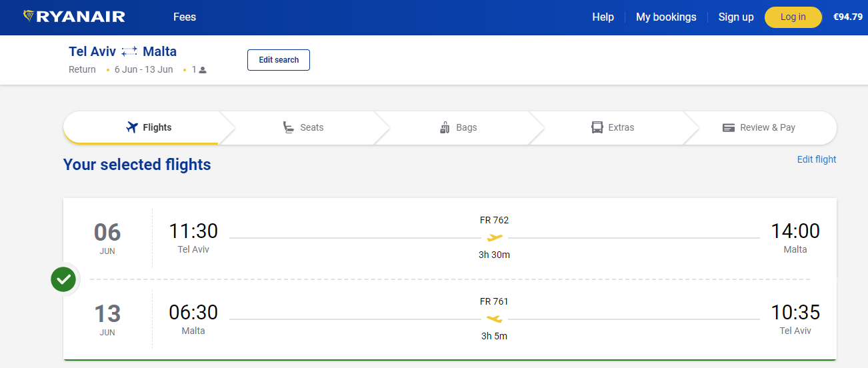Click the yellow Log in button
Image resolution: width=868 pixels, height=368 pixels.
coord(793,17)
